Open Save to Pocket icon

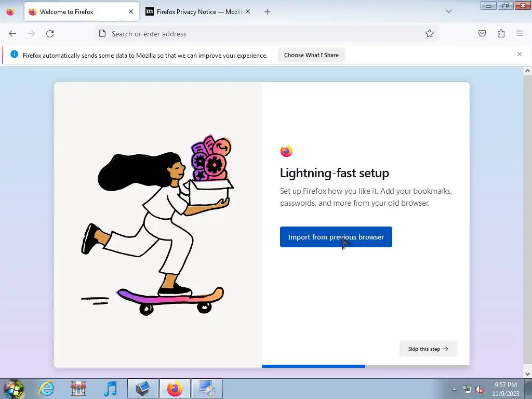pos(482,33)
